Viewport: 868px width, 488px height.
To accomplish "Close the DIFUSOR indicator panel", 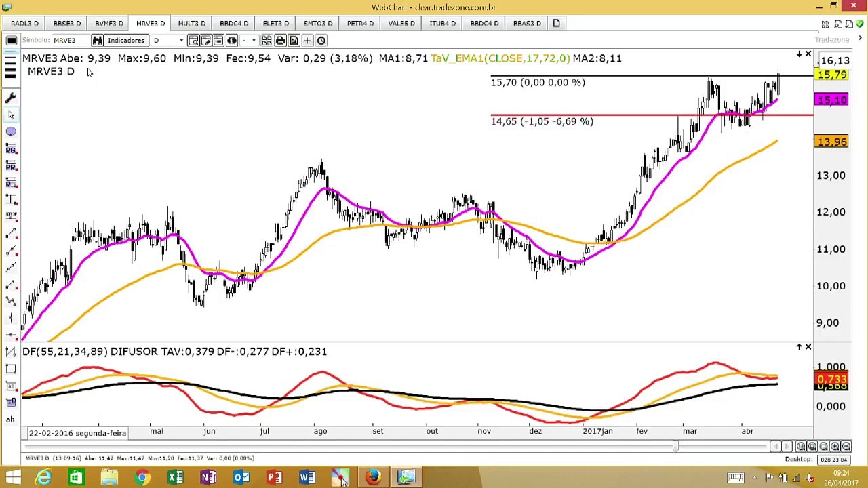I will click(x=808, y=347).
